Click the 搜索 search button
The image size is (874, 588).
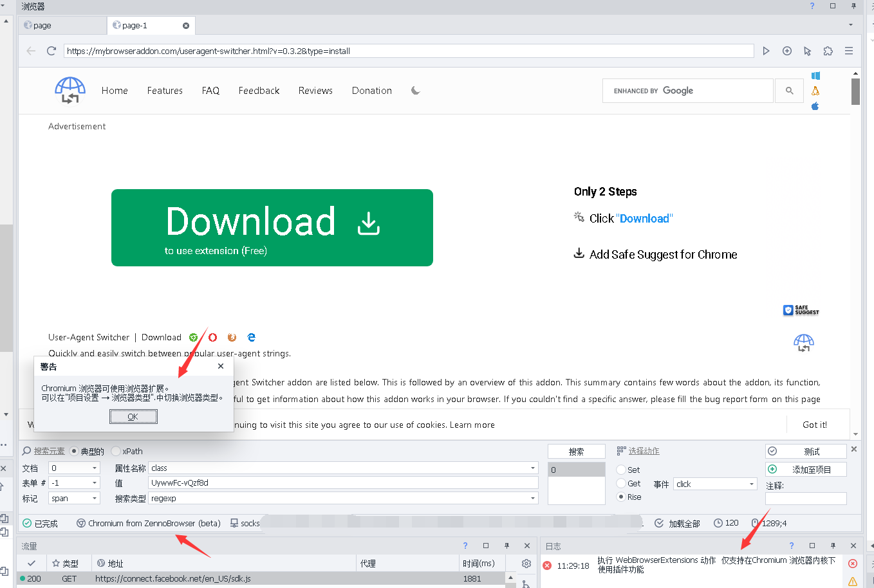click(x=577, y=452)
